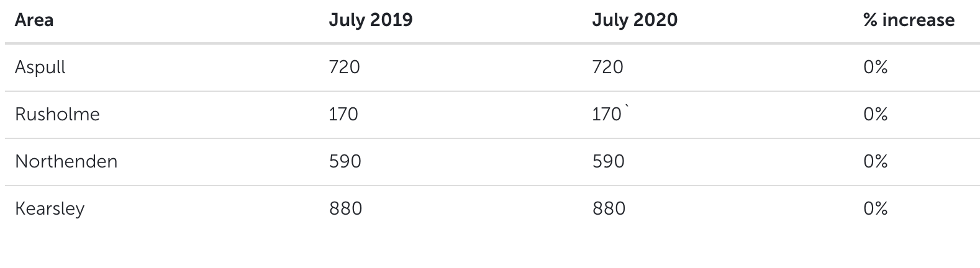The width and height of the screenshot is (980, 268).
Task: Click Aspull's July 2020 value 720
Action: click(x=608, y=67)
